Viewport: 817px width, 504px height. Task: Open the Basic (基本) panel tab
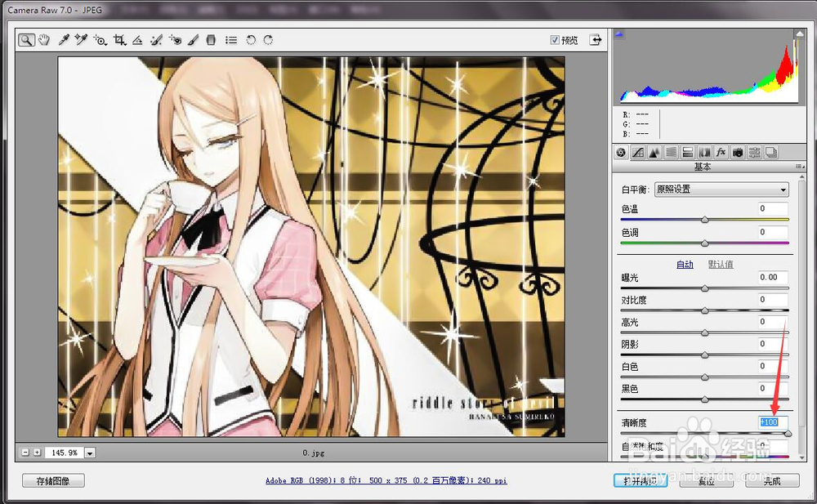click(621, 152)
